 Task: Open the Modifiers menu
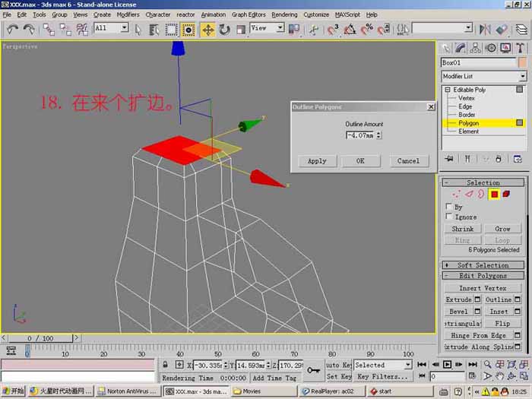pyautogui.click(x=128, y=14)
